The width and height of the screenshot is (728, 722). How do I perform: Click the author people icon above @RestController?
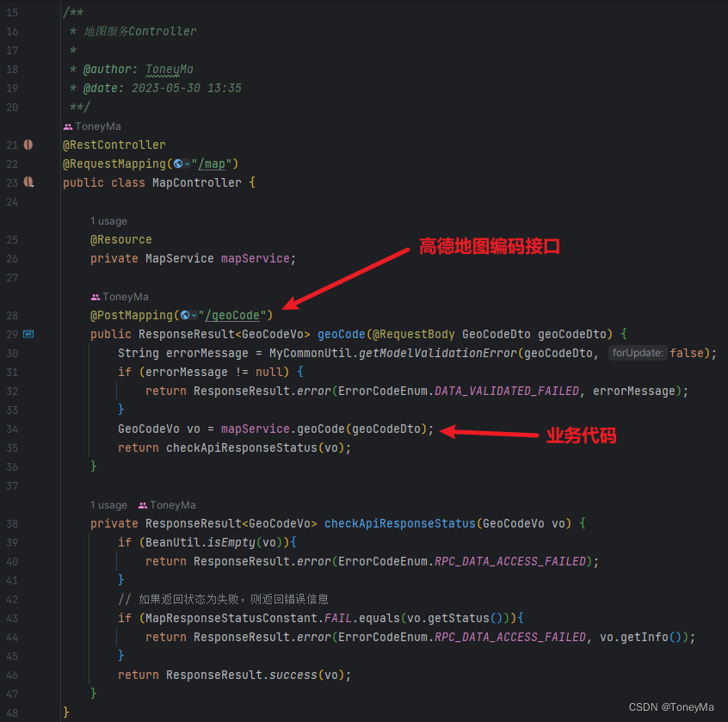[x=68, y=127]
